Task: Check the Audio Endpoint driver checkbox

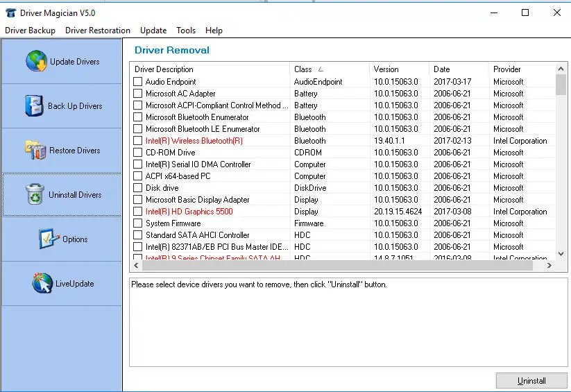Action: 137,82
